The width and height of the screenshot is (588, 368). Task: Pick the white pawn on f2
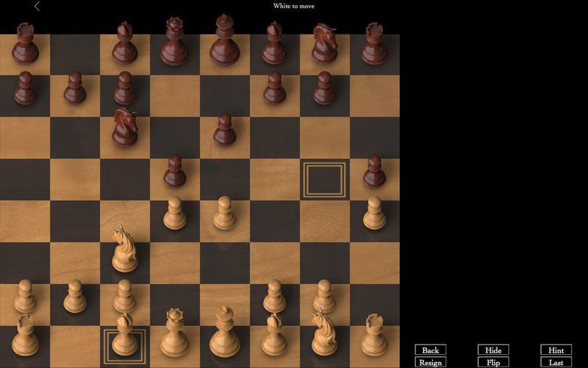click(274, 296)
